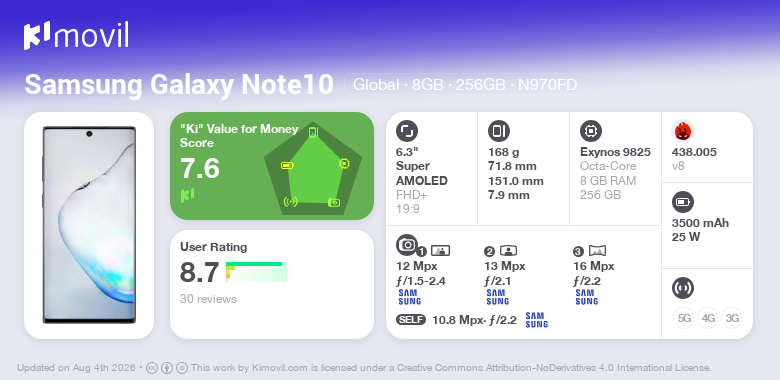Click the Exynos processor chip icon
This screenshot has width=780, height=380.
[x=591, y=131]
